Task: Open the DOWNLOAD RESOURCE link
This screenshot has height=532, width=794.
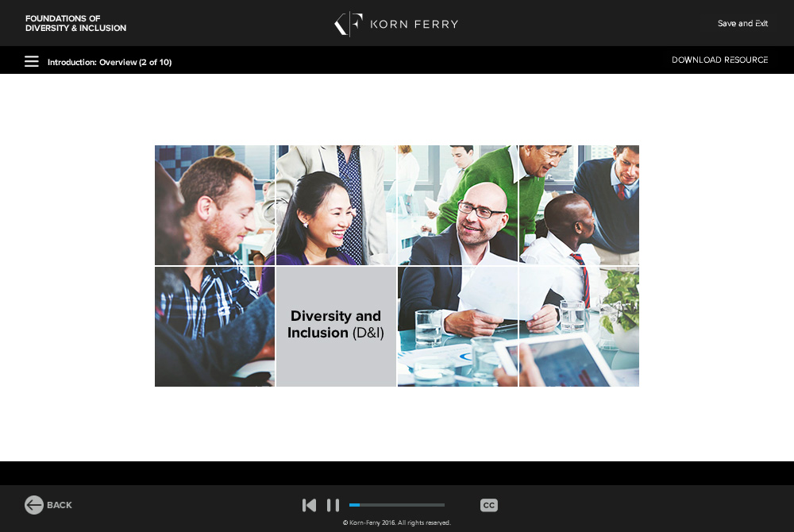Action: click(719, 60)
